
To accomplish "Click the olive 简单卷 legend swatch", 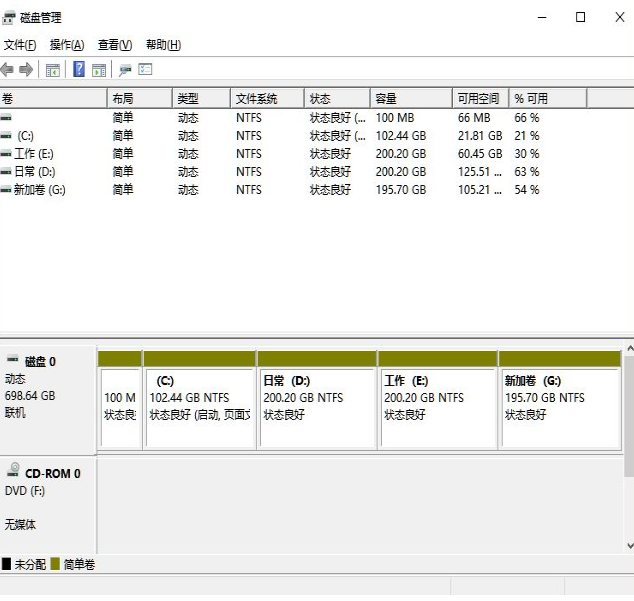I will (x=55, y=564).
